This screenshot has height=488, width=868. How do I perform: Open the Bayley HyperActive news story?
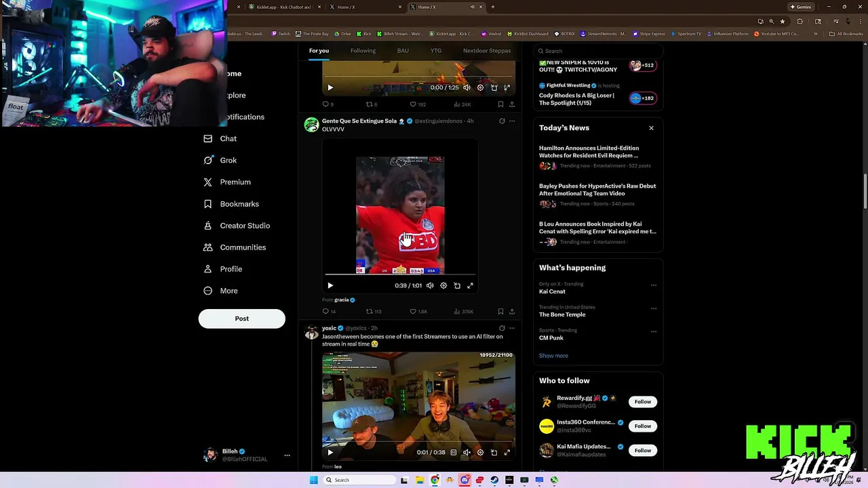click(x=597, y=194)
